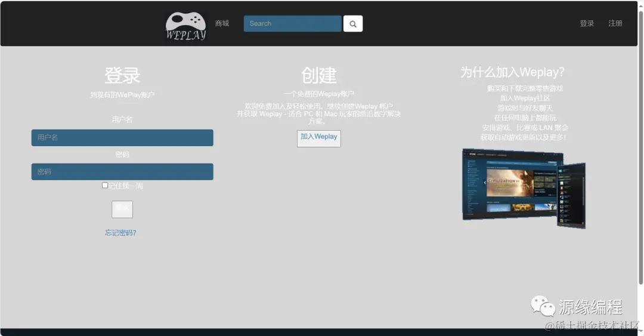Screen dimensions: 644x336
Task: Click the Steam client preview image
Action: (524, 189)
